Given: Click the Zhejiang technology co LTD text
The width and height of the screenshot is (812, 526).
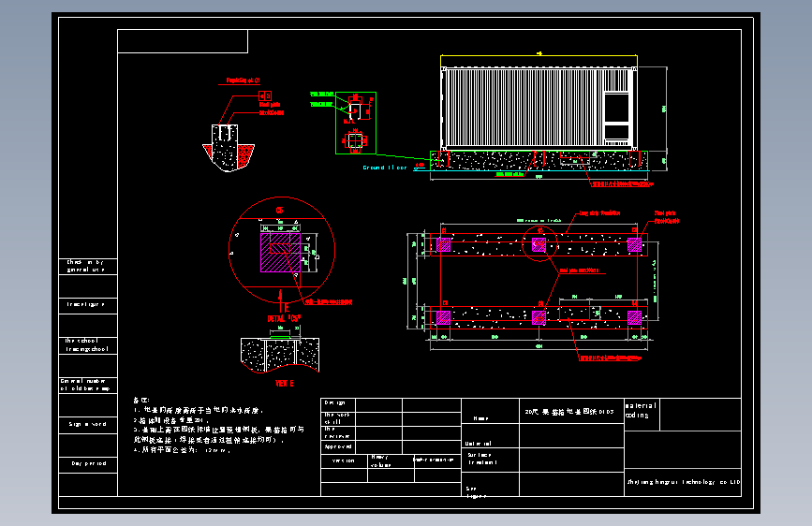Looking at the screenshot, I should (x=683, y=482).
